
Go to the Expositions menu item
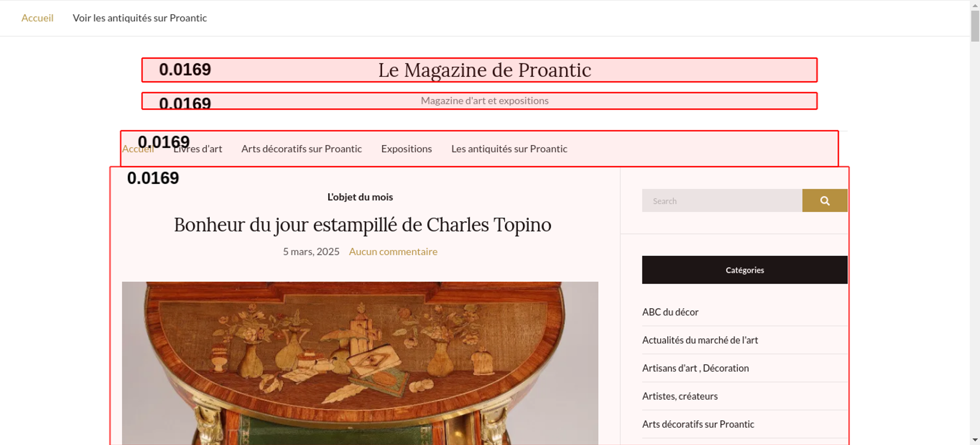point(406,149)
